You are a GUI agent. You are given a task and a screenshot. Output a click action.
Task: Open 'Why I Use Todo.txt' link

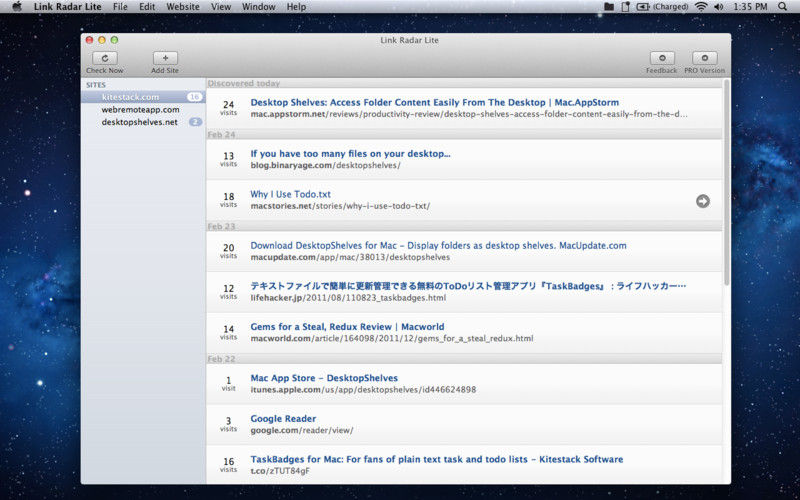[x=290, y=194]
